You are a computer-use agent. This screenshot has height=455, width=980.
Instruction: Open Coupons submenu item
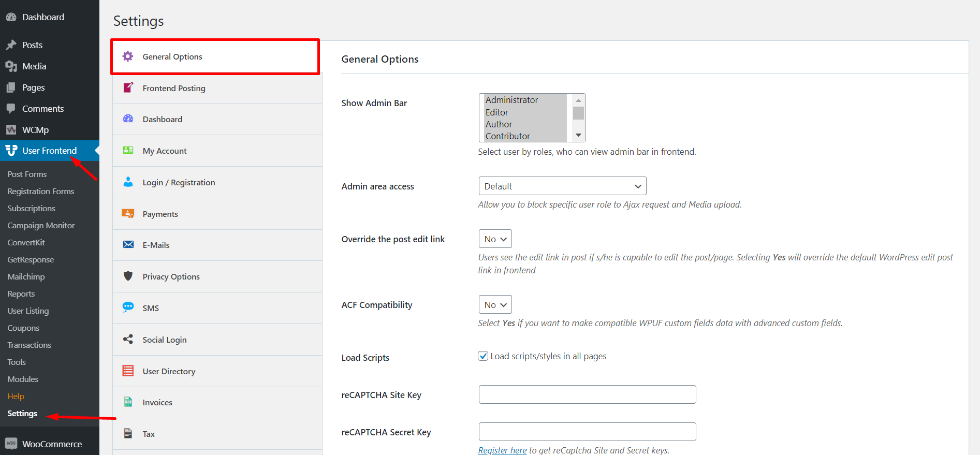click(23, 328)
